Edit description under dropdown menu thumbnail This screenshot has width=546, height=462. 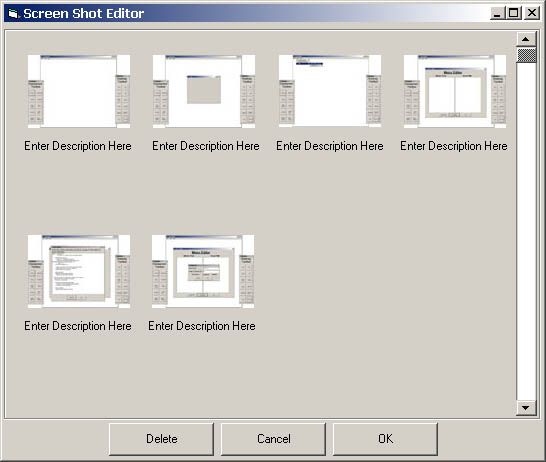(330, 146)
